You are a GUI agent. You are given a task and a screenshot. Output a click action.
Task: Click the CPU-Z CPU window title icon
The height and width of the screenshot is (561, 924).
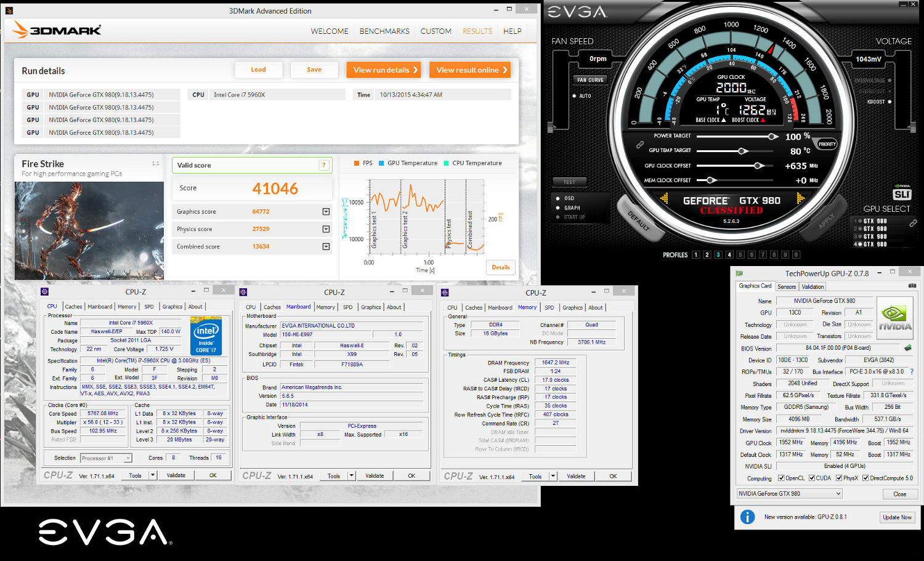coord(44,291)
